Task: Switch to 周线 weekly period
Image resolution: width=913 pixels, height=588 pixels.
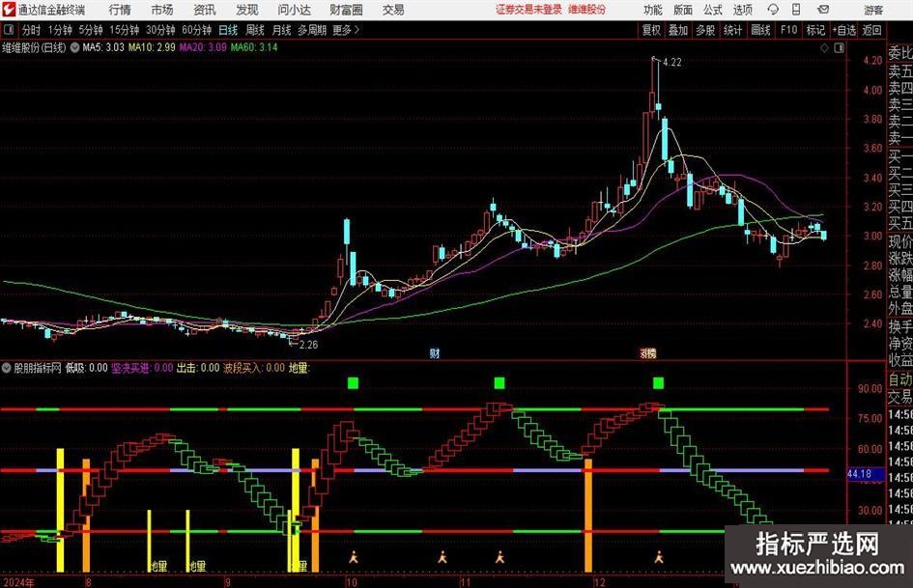Action: (255, 30)
